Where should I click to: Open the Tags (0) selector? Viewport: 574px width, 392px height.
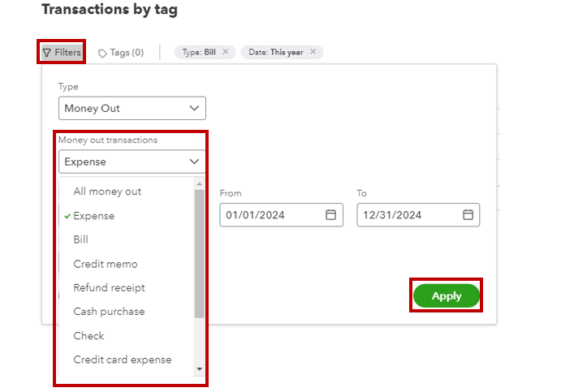click(x=121, y=53)
